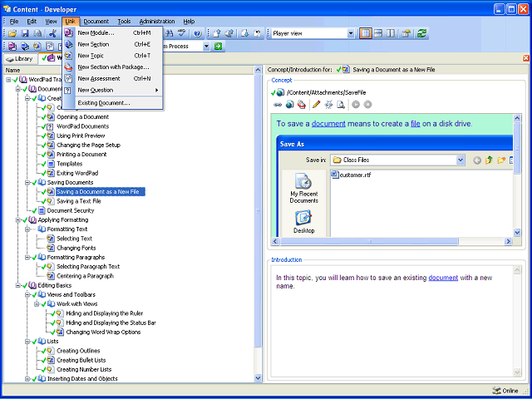
Task: Choose New Section from Link menu
Action: click(113, 44)
